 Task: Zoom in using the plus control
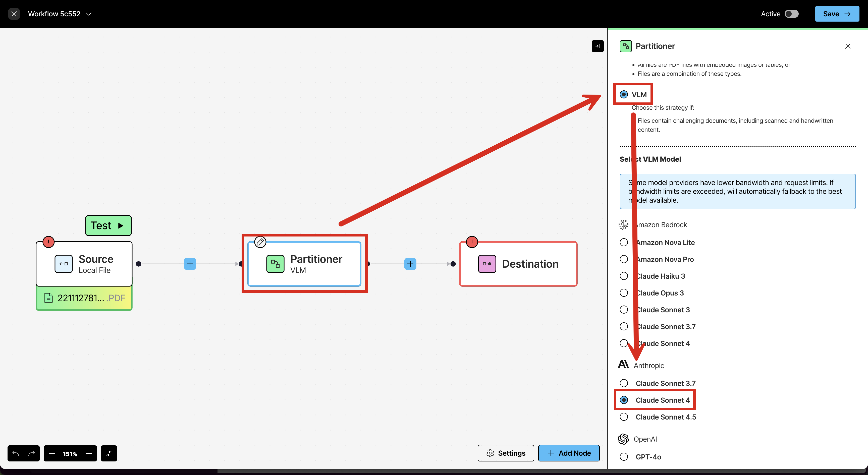(x=89, y=453)
